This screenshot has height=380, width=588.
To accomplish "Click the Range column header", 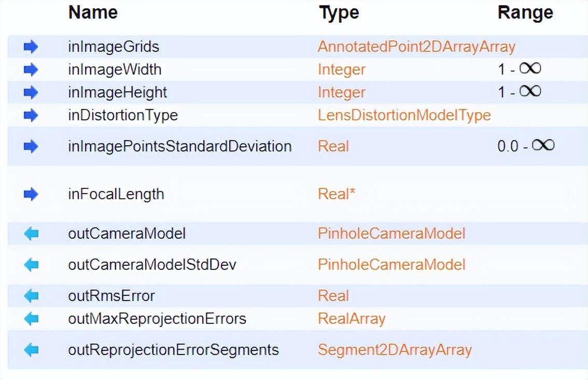I will click(x=525, y=13).
